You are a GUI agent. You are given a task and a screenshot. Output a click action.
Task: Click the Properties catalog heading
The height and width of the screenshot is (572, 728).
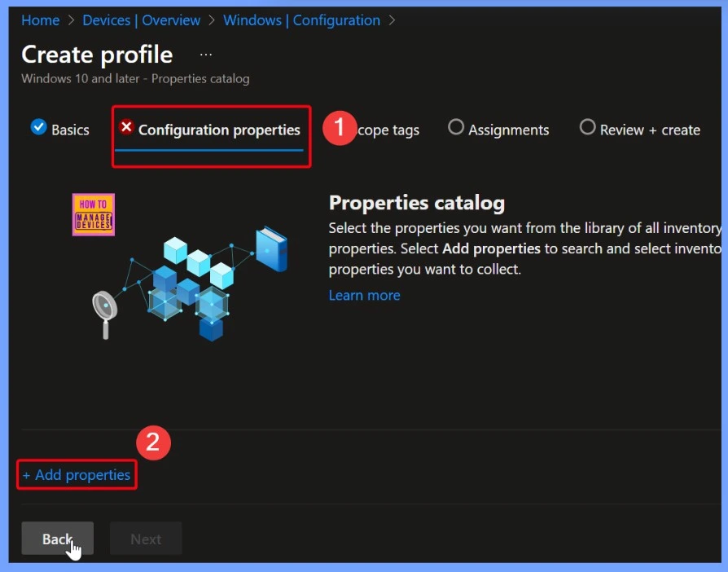coord(417,203)
